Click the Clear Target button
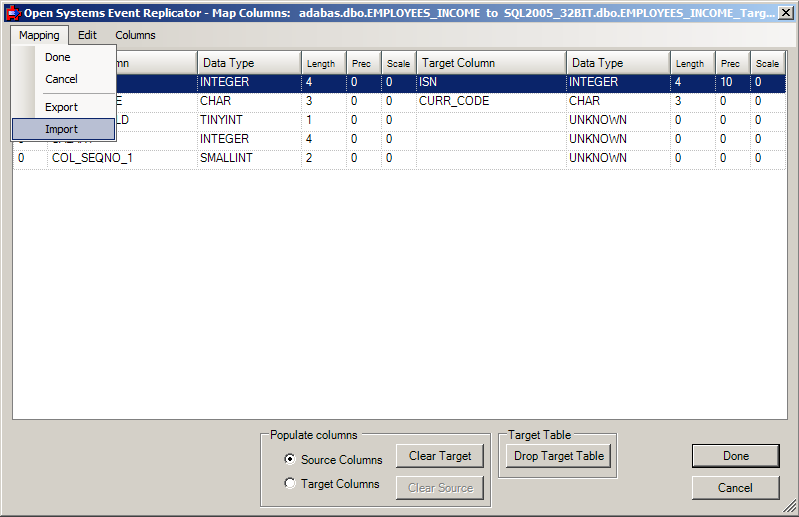This screenshot has width=799, height=517. tap(440, 456)
